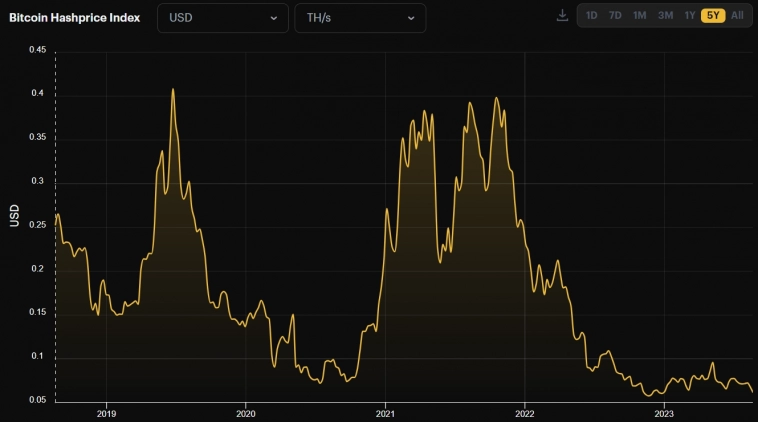This screenshot has height=422, width=758.
Task: Choose the 1M time range
Action: [x=639, y=16]
